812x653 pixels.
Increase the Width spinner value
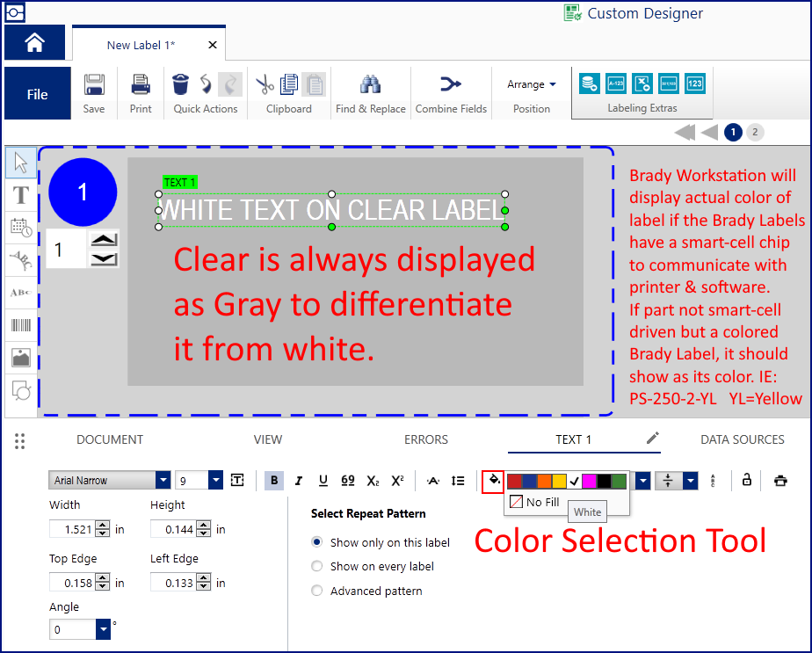coord(103,525)
